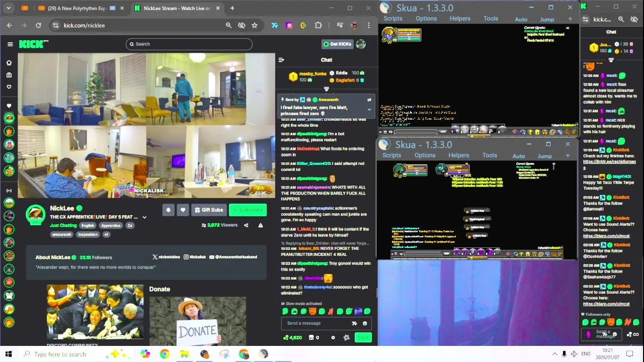Image resolution: width=644 pixels, height=362 pixels.
Task: Open Chrome three-dot menu
Action: [x=369, y=25]
